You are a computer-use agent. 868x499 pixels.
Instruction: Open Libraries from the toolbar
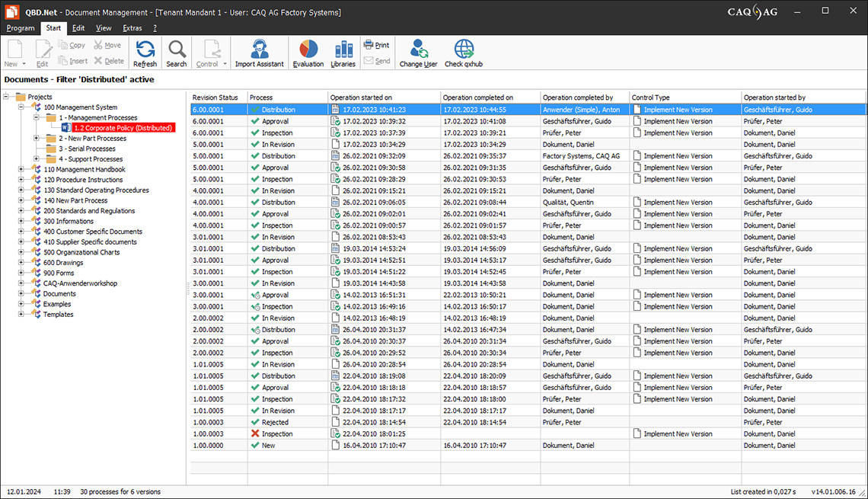pyautogui.click(x=343, y=53)
